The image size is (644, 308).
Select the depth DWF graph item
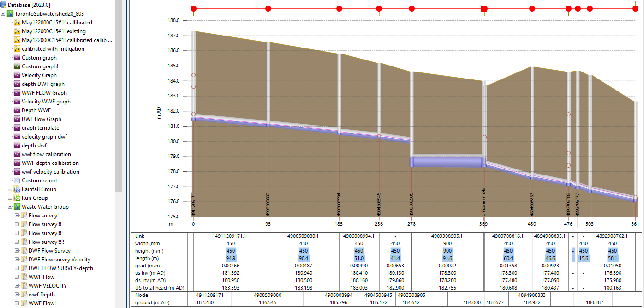(43, 84)
